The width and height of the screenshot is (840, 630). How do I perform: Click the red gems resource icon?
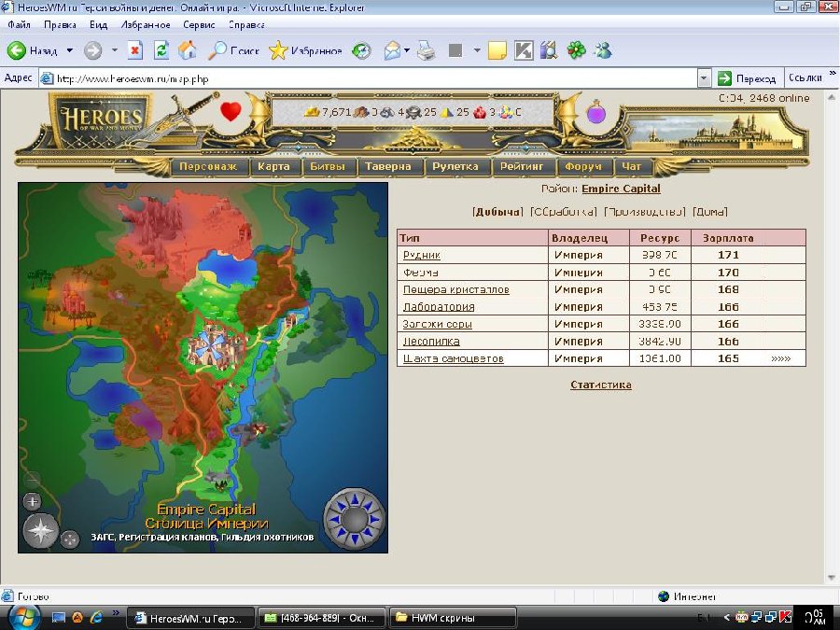pyautogui.click(x=480, y=112)
